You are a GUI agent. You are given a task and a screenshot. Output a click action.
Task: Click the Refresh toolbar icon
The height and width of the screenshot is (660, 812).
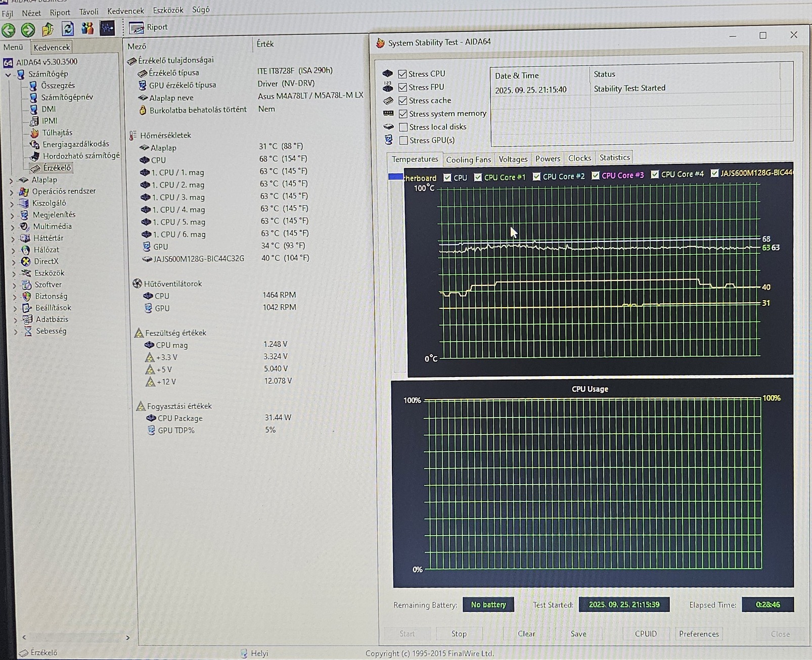coord(68,29)
